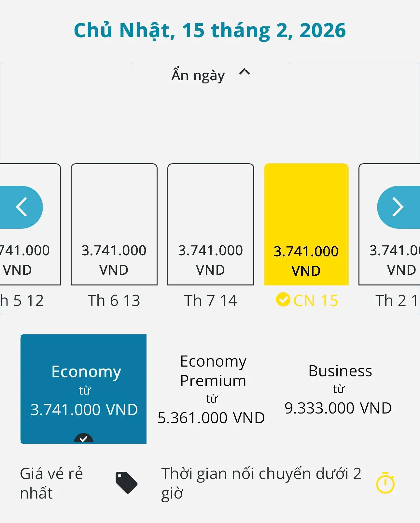The height and width of the screenshot is (523, 420).
Task: Click the Th 6 13 date label
Action: [114, 300]
